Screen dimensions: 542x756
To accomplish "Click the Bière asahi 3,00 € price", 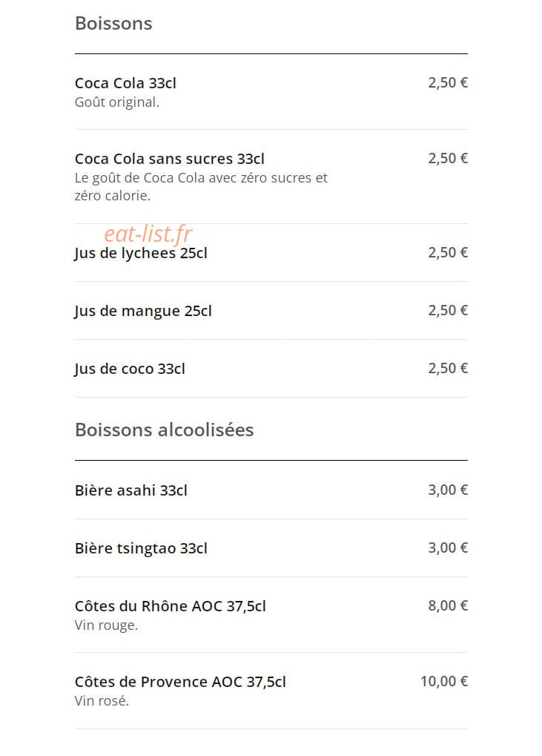I will click(448, 490).
